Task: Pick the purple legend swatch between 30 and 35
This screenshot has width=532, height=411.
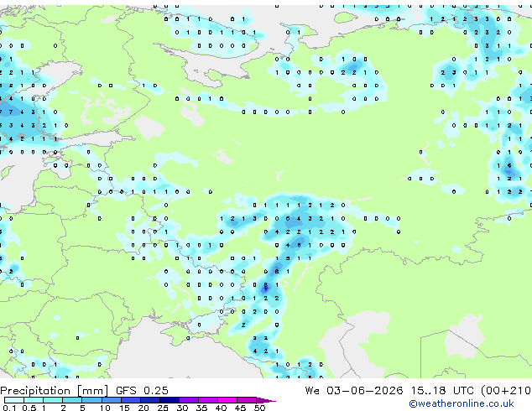Action: 189,400
